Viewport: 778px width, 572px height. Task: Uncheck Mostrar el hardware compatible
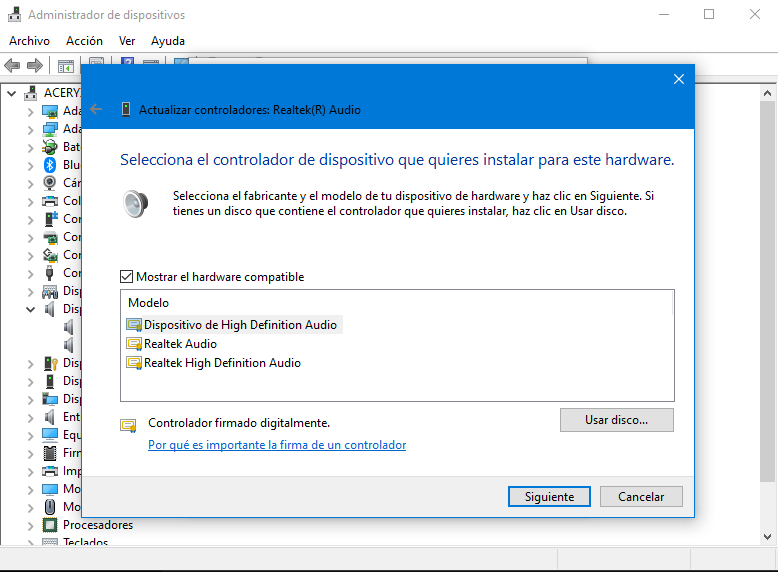[x=126, y=277]
